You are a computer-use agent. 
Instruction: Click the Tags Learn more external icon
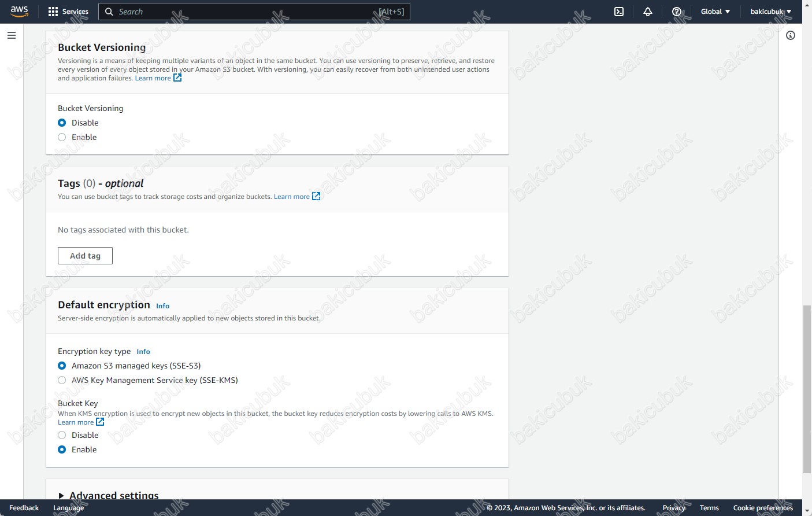tap(316, 196)
